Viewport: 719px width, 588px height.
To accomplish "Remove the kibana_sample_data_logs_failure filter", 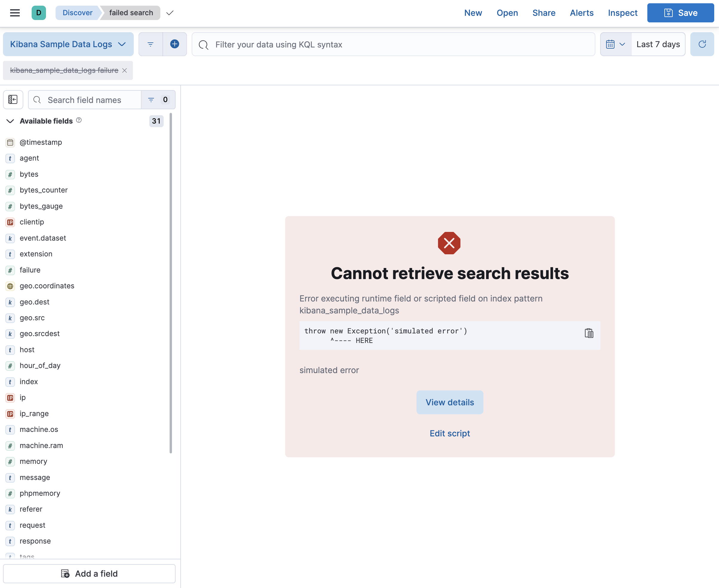I will 125,70.
